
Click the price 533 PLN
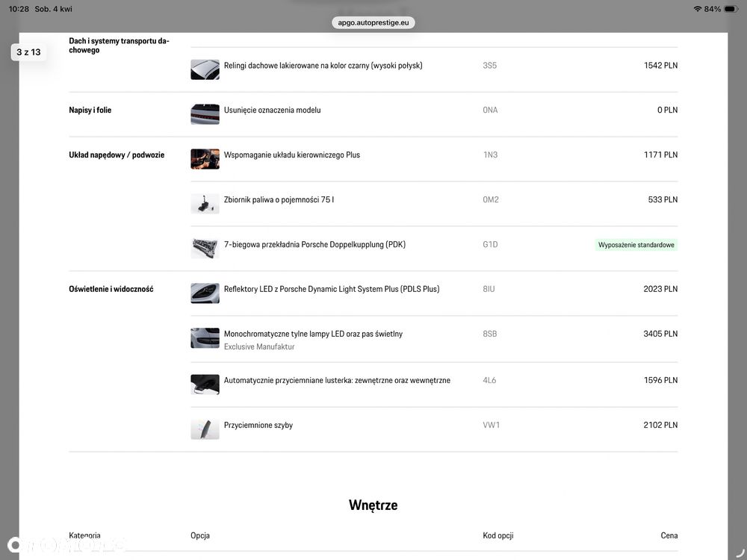(663, 199)
